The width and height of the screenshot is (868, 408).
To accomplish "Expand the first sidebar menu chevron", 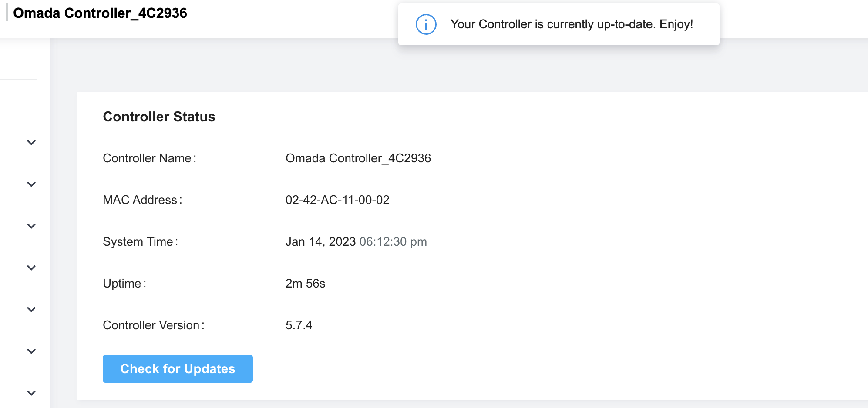I will pyautogui.click(x=31, y=143).
